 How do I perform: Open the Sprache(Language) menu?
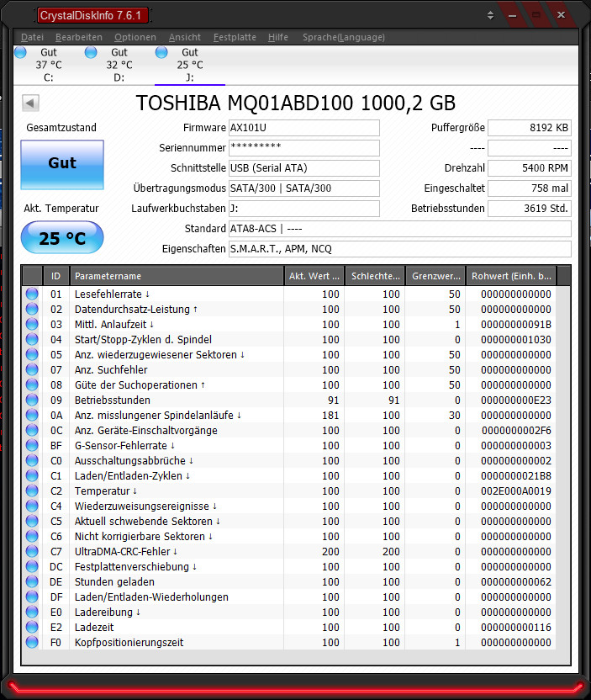pyautogui.click(x=344, y=37)
